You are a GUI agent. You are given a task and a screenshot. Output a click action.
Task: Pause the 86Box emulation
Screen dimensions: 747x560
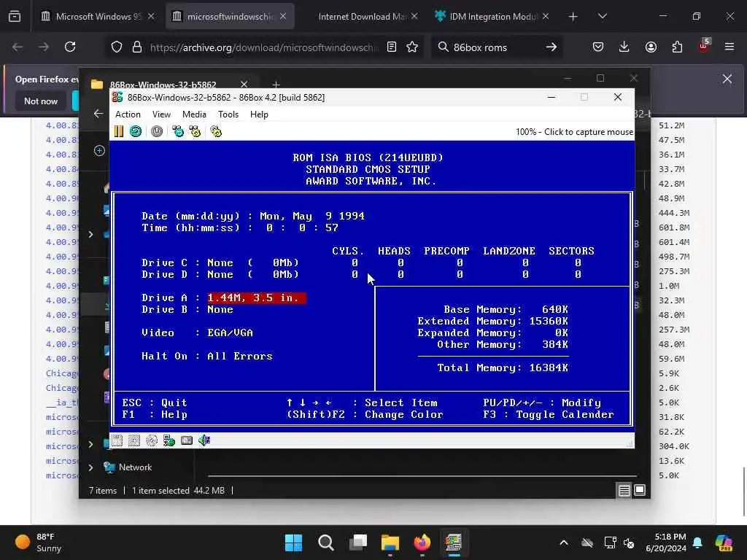119,131
